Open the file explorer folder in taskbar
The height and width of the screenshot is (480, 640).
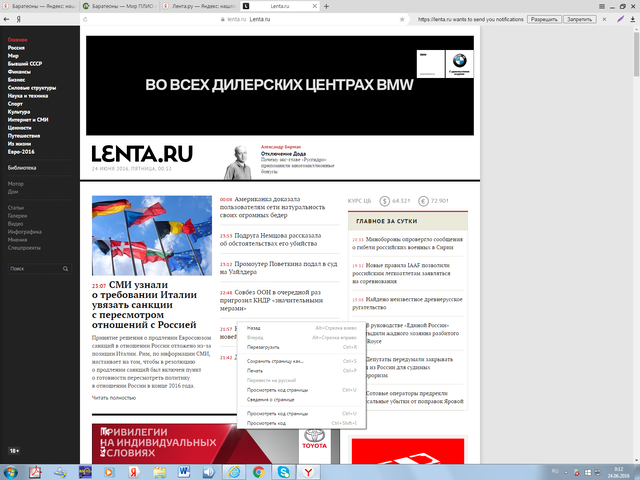click(x=159, y=472)
